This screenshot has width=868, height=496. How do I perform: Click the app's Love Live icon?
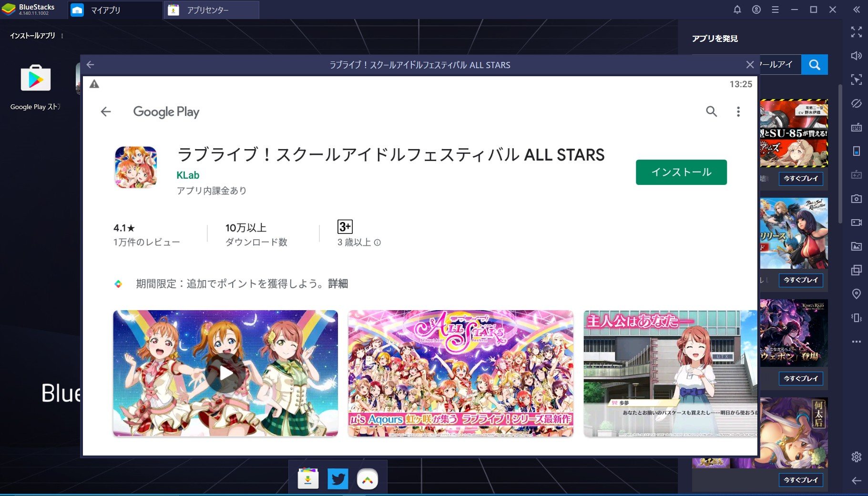pos(136,167)
